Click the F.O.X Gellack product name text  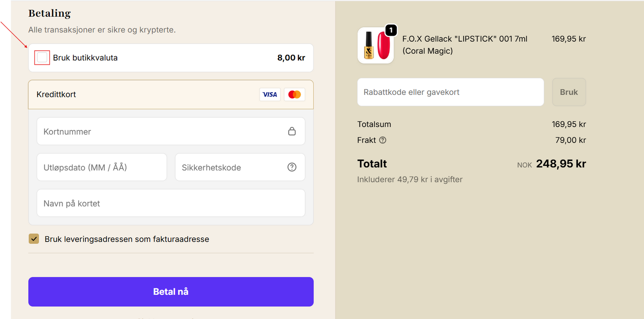tap(465, 45)
